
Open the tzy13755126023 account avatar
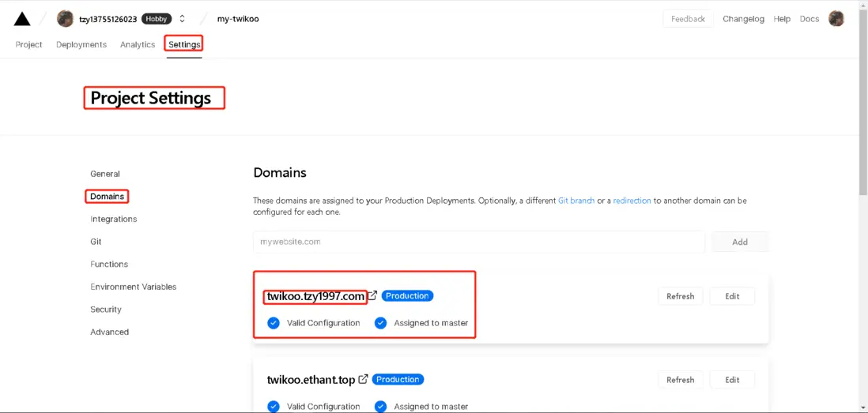tap(66, 19)
